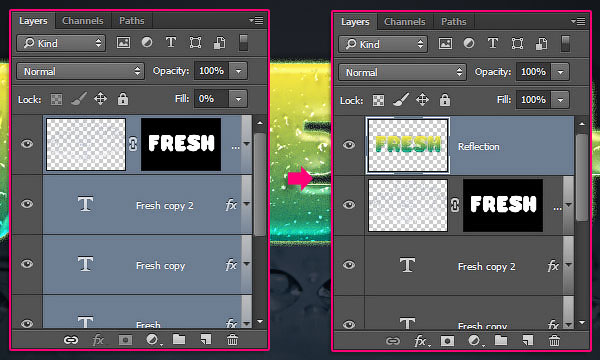Enable lock position in right panel
600x360 pixels.
(x=422, y=100)
